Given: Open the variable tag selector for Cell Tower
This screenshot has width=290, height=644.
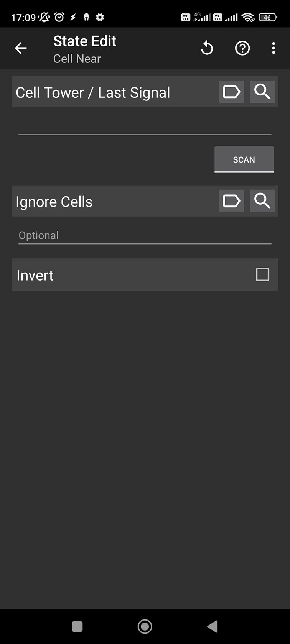Looking at the screenshot, I should 231,92.
